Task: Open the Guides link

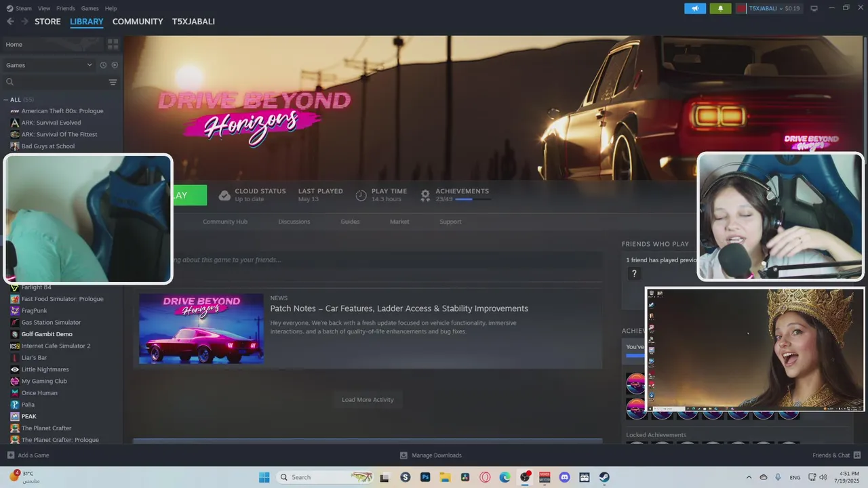Action: click(350, 222)
